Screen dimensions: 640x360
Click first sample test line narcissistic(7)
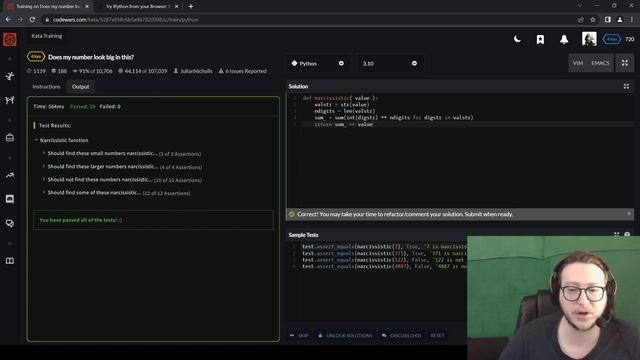(384, 247)
